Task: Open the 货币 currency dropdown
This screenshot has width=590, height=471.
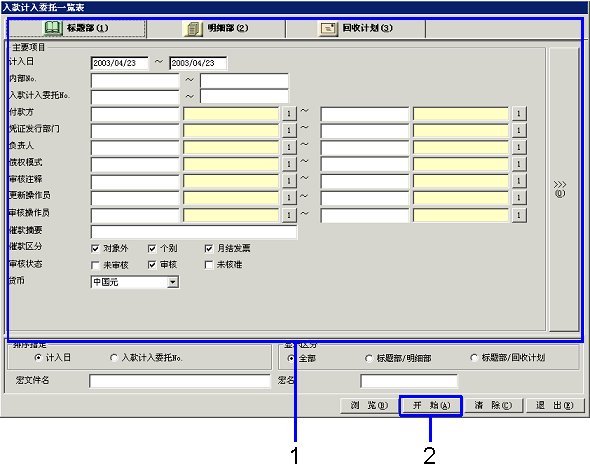Action: click(x=172, y=282)
